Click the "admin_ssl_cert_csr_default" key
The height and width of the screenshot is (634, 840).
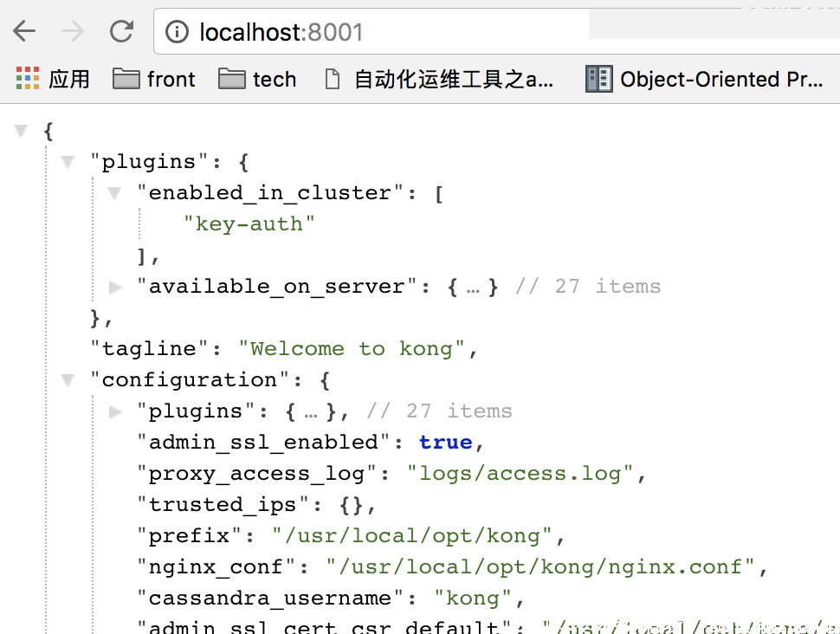point(324,627)
